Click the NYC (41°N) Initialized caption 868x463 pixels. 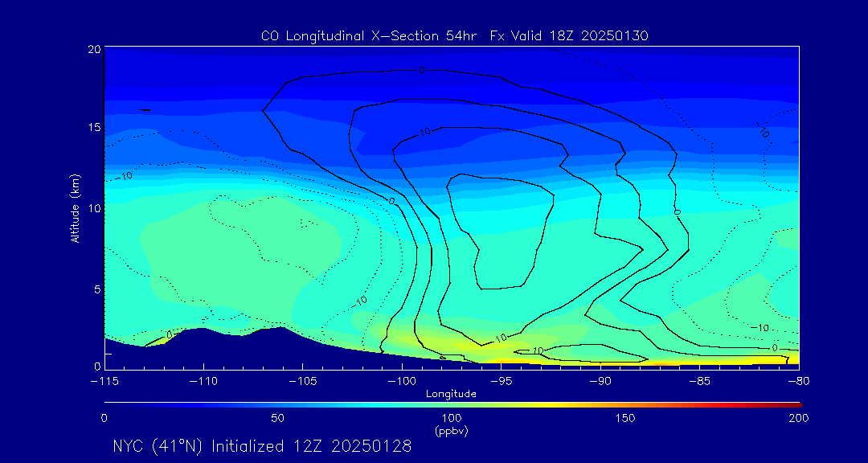pos(262,446)
